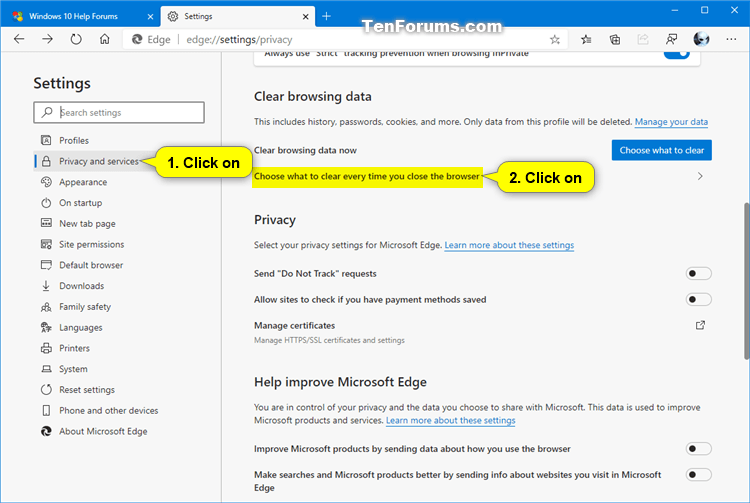Go forward using the browser forward arrow
The image size is (750, 503).
[47, 39]
